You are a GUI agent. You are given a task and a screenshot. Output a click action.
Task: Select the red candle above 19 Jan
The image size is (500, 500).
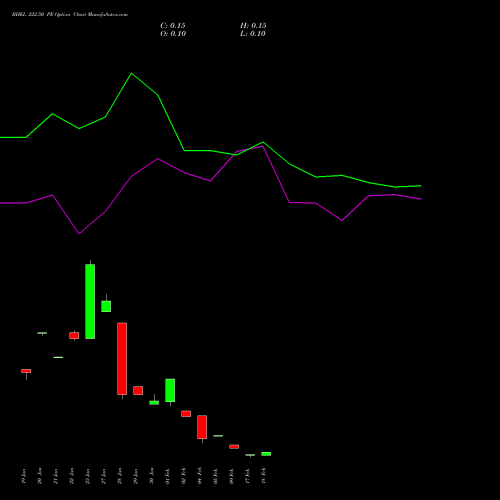tap(26, 371)
